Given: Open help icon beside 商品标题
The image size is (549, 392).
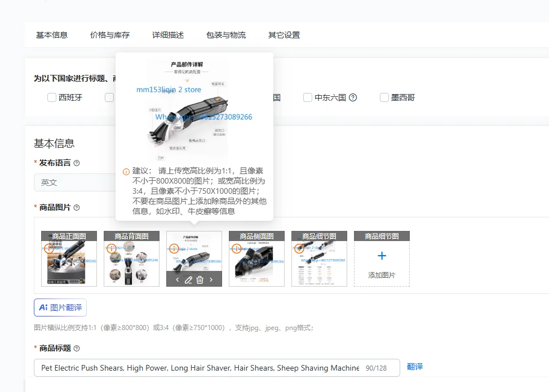Looking at the screenshot, I should (77, 349).
